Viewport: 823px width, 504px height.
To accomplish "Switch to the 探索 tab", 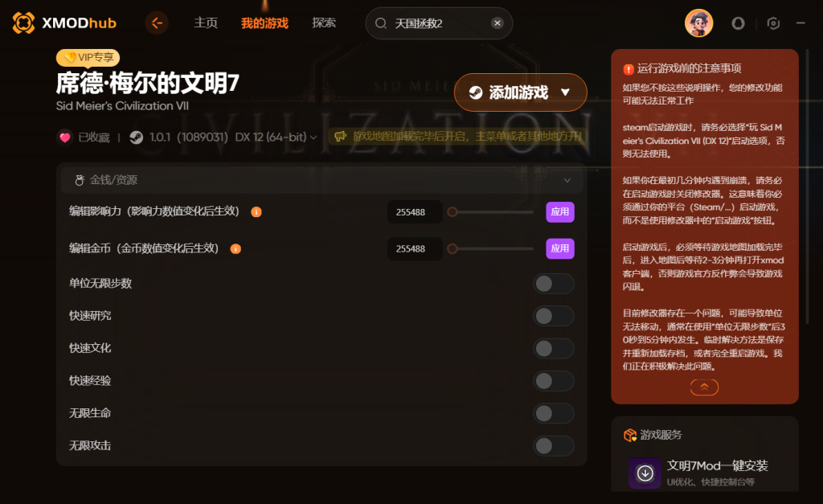I will pos(324,23).
